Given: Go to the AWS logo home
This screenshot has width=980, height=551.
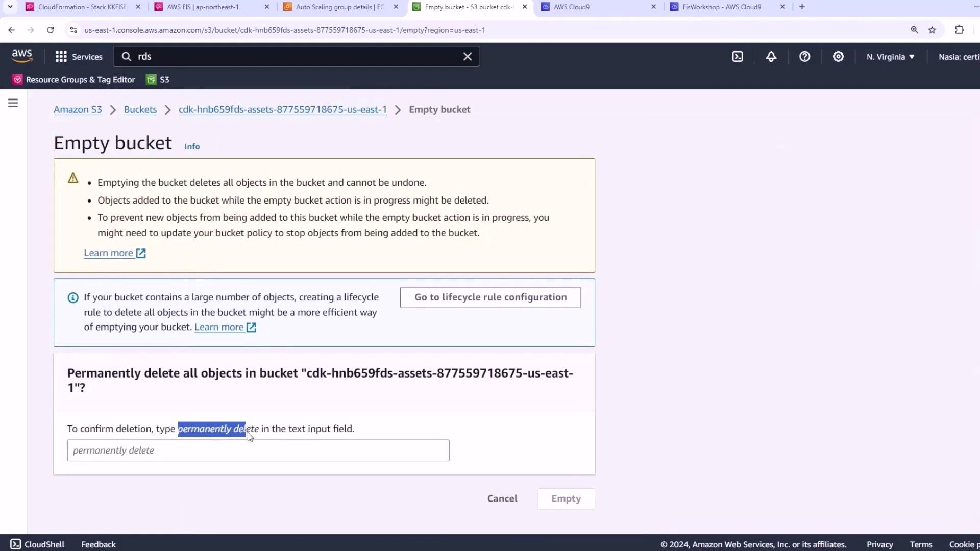Looking at the screenshot, I should pos(22,56).
